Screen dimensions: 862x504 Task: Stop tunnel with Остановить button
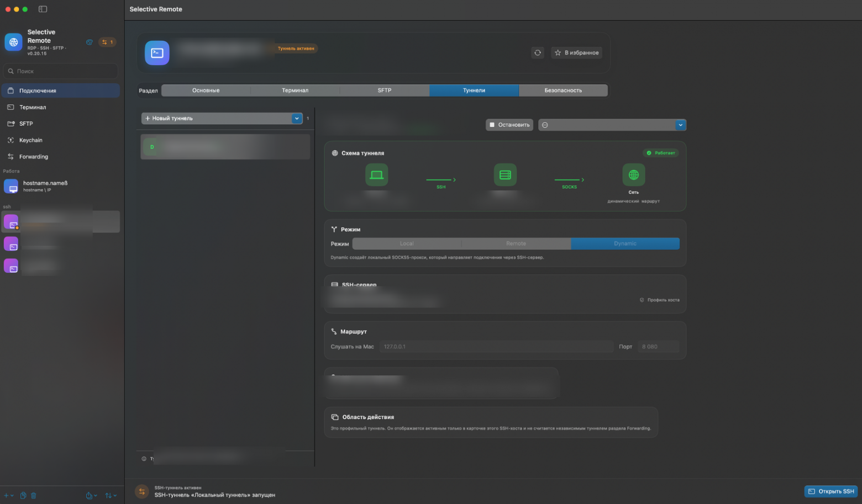coord(509,125)
